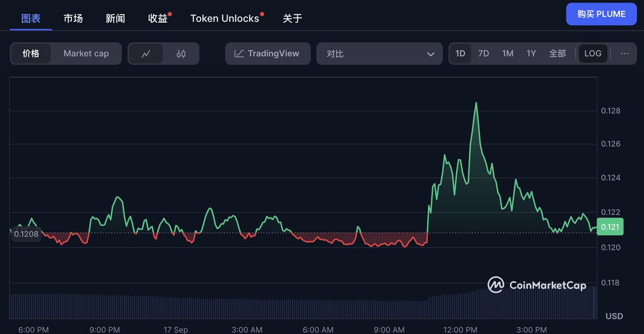Open the TradingView chart view
Viewport: 644px width, 334px height.
267,54
